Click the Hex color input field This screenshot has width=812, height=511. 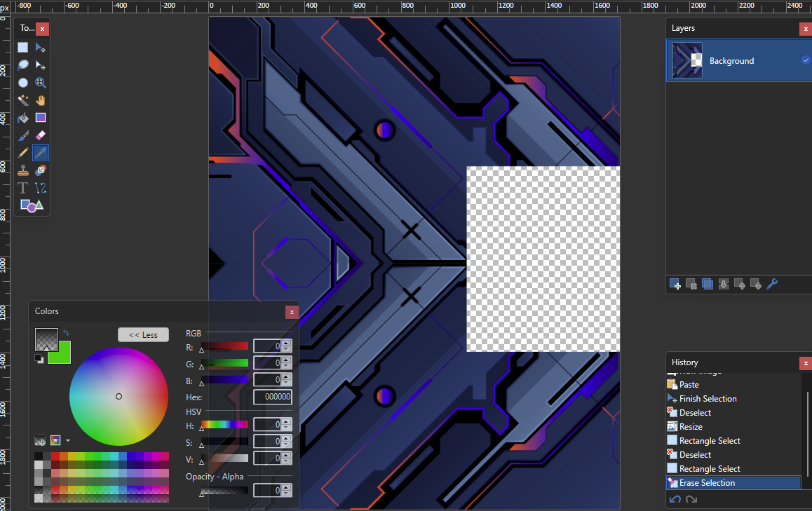[272, 397]
